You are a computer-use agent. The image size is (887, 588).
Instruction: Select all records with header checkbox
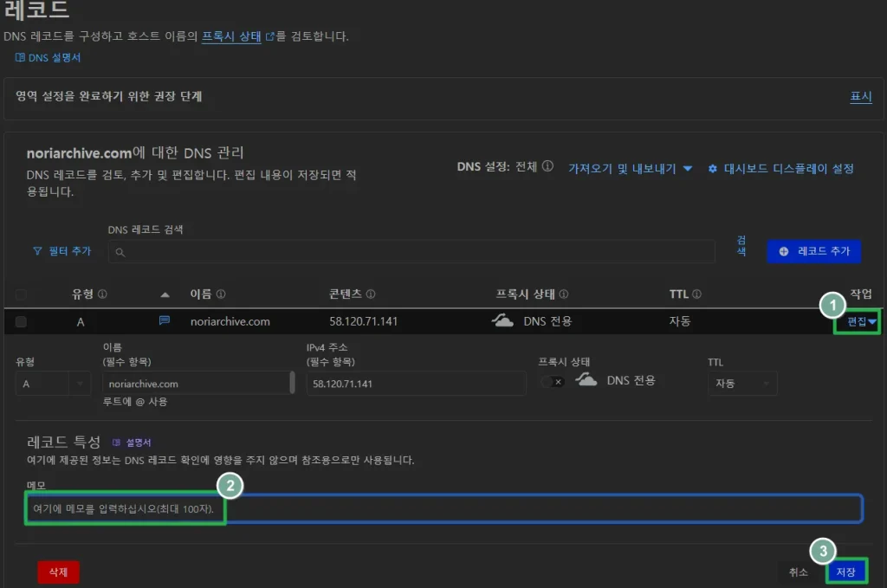(x=21, y=294)
